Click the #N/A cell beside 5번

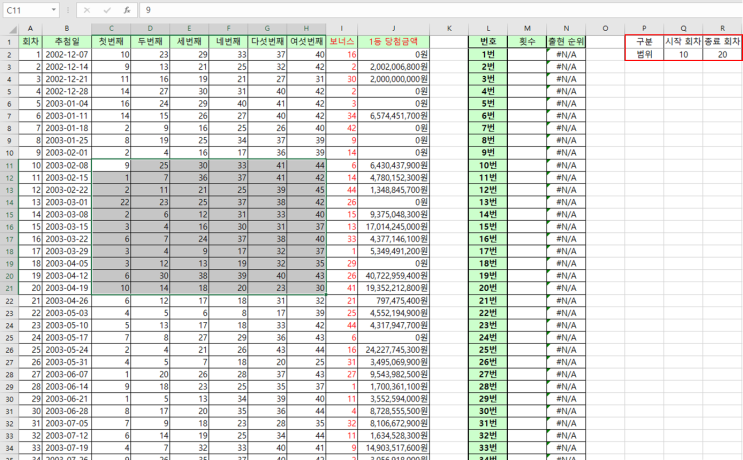566,104
